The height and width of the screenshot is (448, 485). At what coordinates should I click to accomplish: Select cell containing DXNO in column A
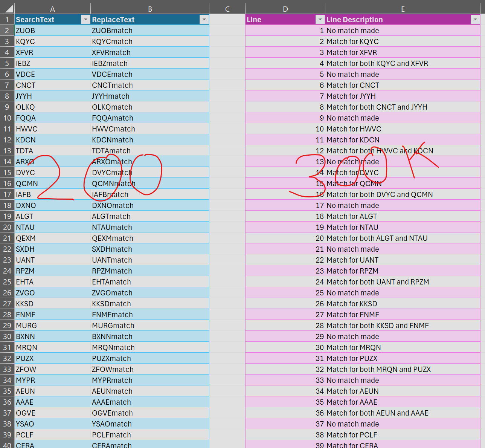(x=52, y=205)
